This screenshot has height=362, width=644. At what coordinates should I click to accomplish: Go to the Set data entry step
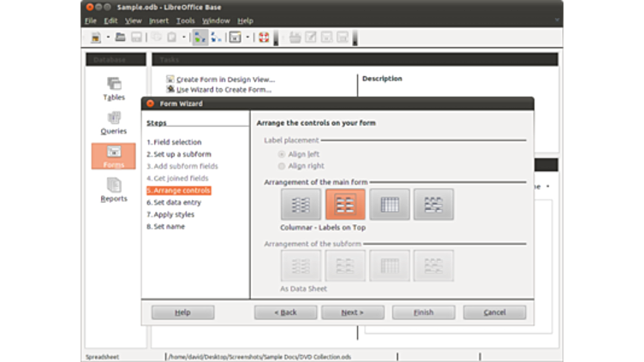[x=176, y=203]
